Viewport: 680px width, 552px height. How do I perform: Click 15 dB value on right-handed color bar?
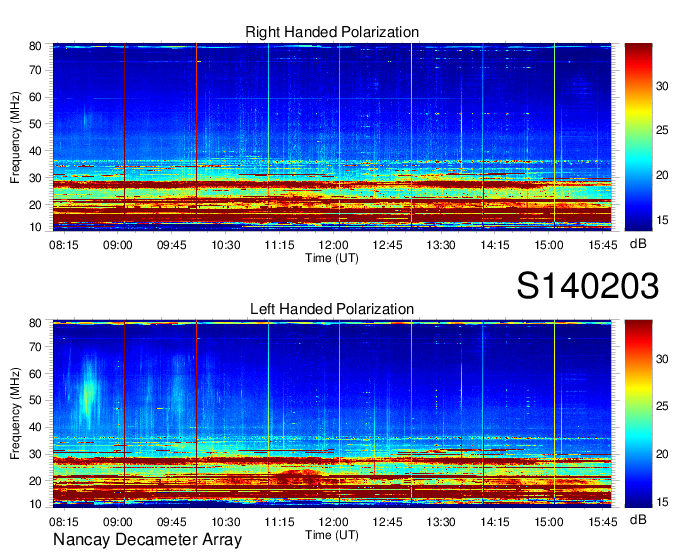(662, 220)
